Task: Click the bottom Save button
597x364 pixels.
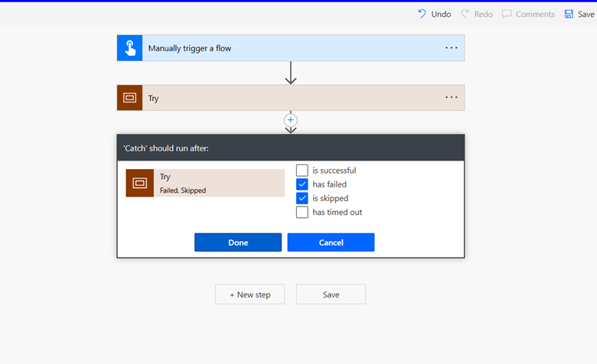Action: [331, 294]
